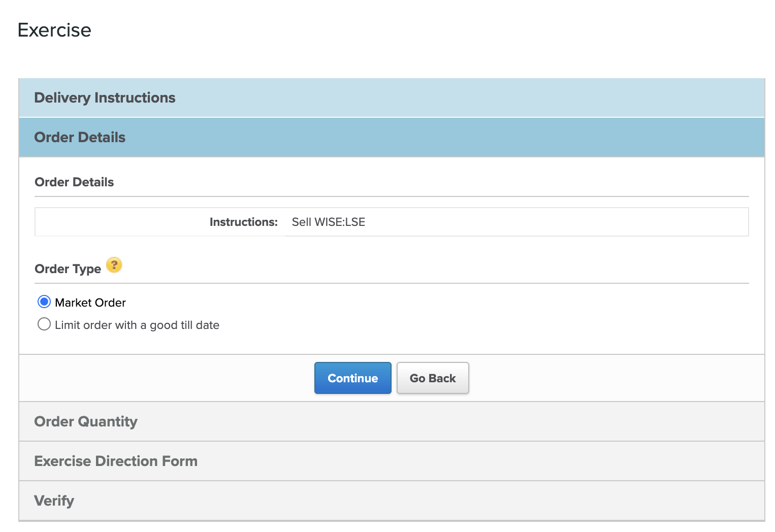Click the Exercise page title
Viewport: 775px width, 532px height.
tap(54, 30)
